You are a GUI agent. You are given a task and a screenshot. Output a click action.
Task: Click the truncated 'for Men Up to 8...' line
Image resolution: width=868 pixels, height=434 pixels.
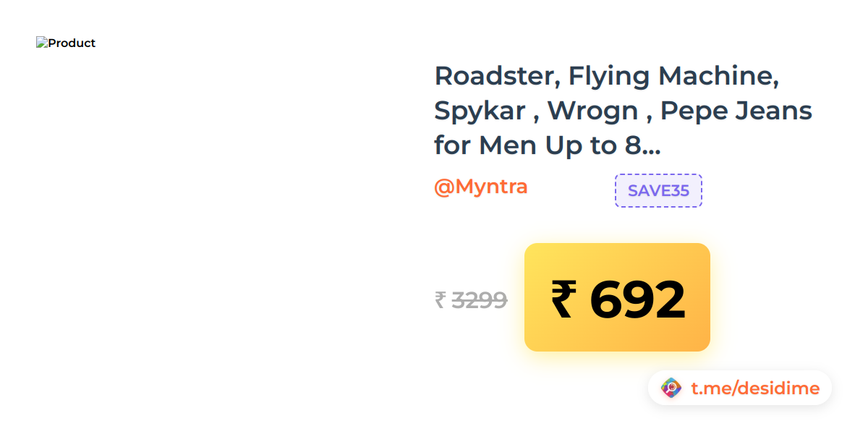click(x=548, y=146)
